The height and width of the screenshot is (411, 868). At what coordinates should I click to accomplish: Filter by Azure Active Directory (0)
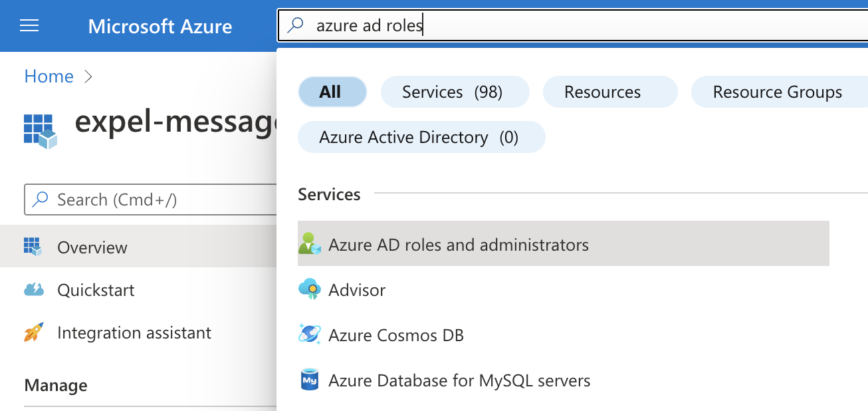click(x=421, y=137)
